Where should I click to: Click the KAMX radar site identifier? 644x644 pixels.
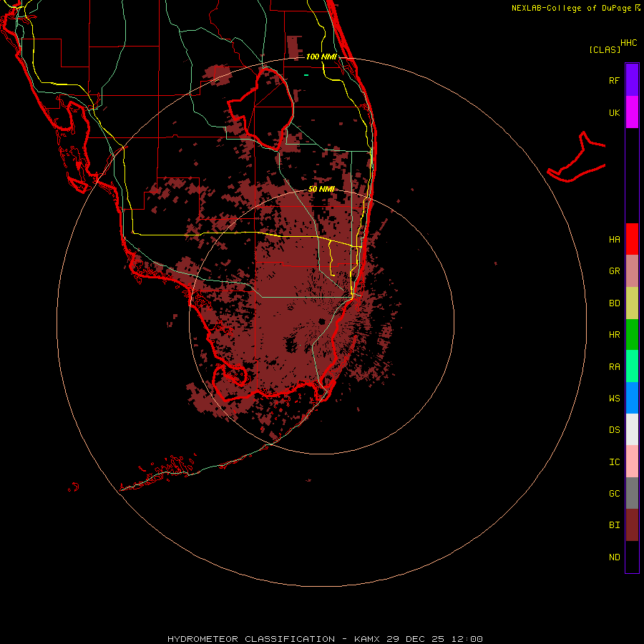(367, 639)
